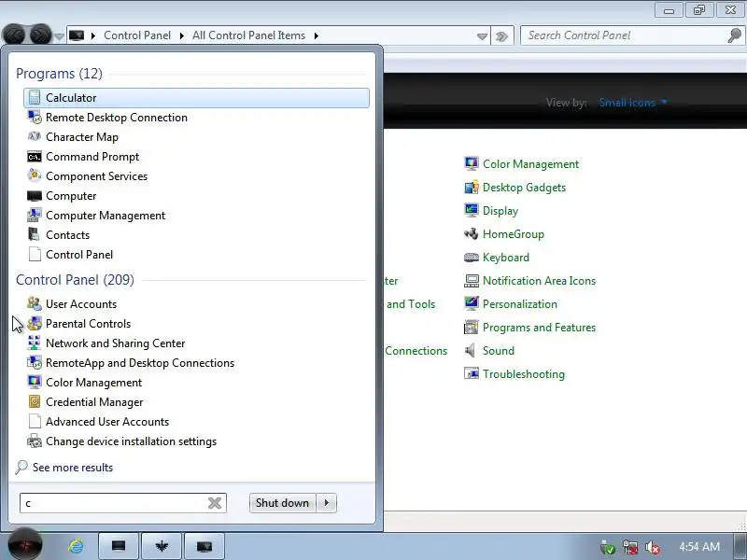Open Computer icon in Programs list

35,196
